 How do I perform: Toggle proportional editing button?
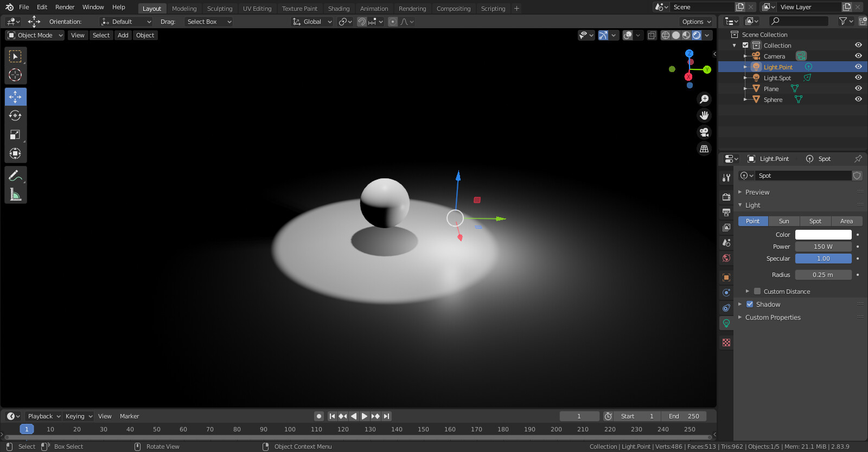click(393, 22)
